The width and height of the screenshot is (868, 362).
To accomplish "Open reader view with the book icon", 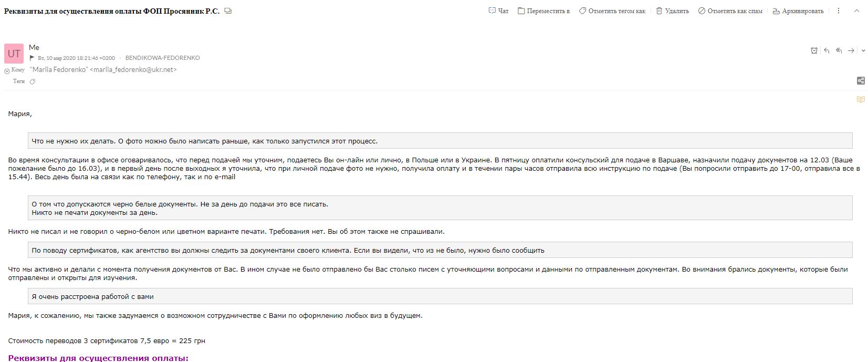I will point(861,99).
